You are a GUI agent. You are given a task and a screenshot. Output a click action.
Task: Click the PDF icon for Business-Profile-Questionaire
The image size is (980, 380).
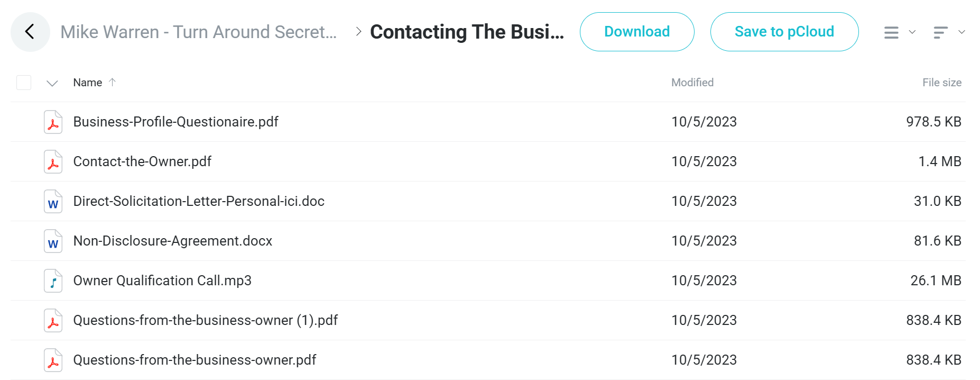53,122
